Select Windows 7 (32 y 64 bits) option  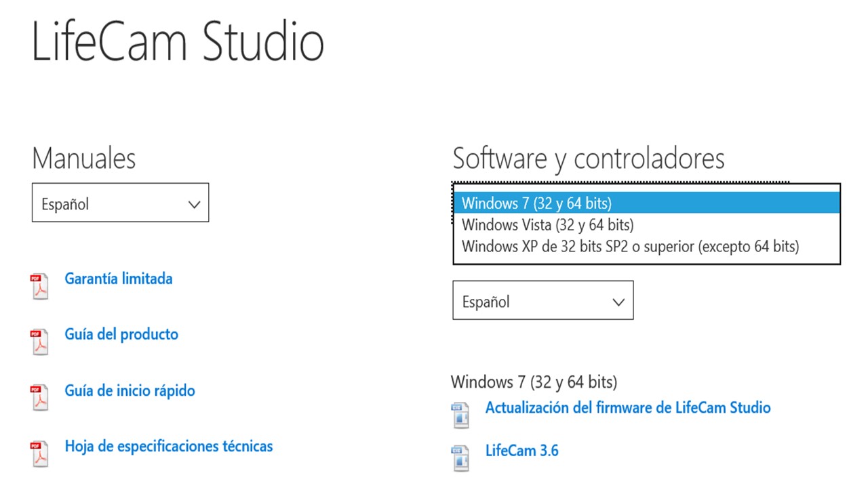pos(646,203)
